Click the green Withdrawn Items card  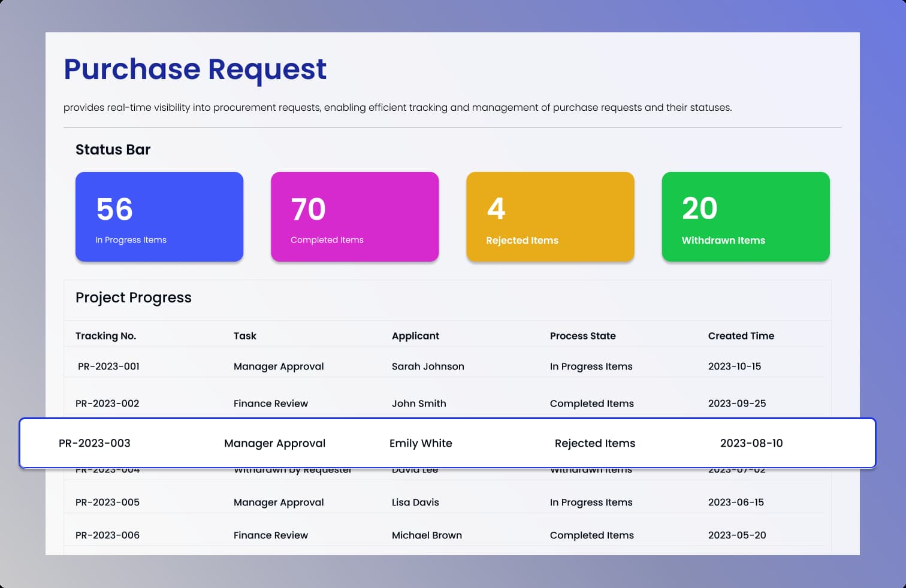(x=745, y=217)
